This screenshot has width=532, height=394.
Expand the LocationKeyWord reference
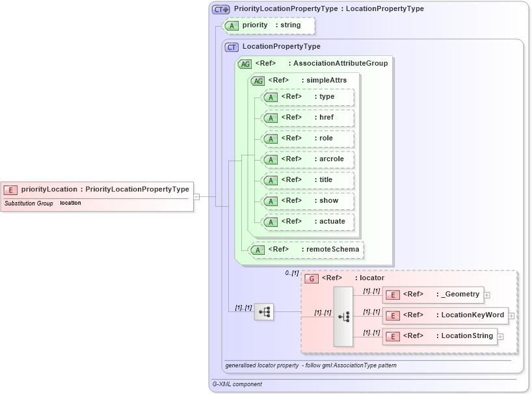(x=511, y=315)
